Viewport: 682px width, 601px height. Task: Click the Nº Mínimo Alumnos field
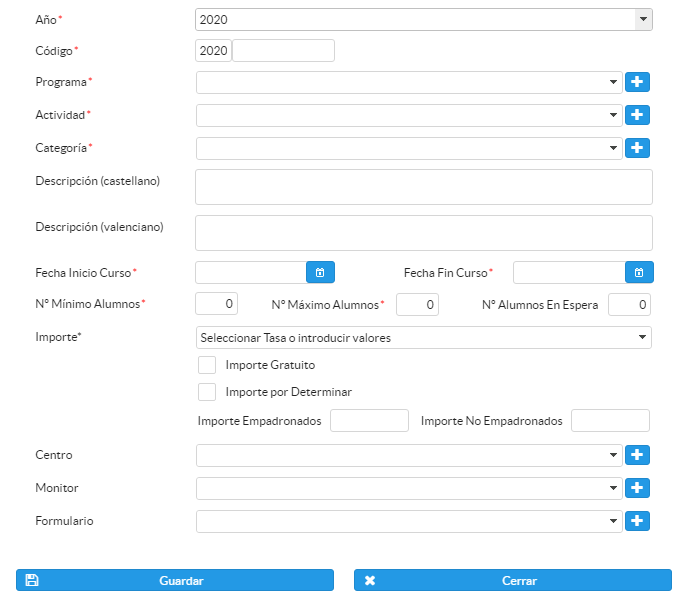(216, 304)
